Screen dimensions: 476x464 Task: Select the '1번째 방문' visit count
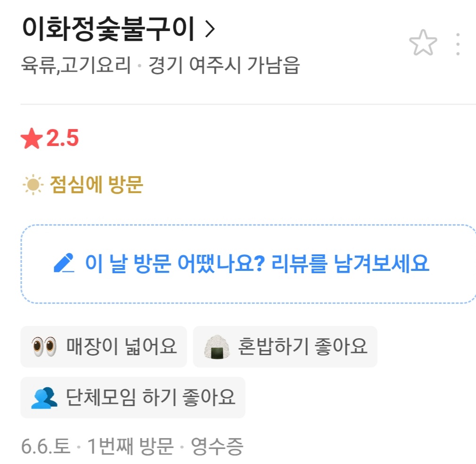point(130,447)
